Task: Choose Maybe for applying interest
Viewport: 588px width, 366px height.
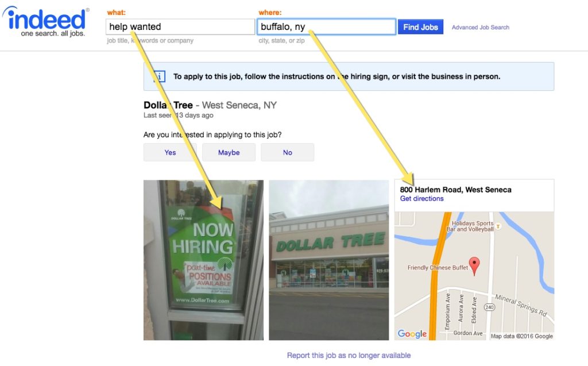Action: 229,152
